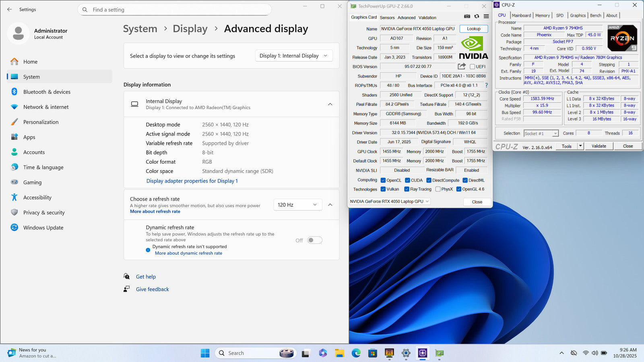The height and width of the screenshot is (362, 644).
Task: Open Microsoft Edge from the taskbar
Action: pyautogui.click(x=356, y=353)
